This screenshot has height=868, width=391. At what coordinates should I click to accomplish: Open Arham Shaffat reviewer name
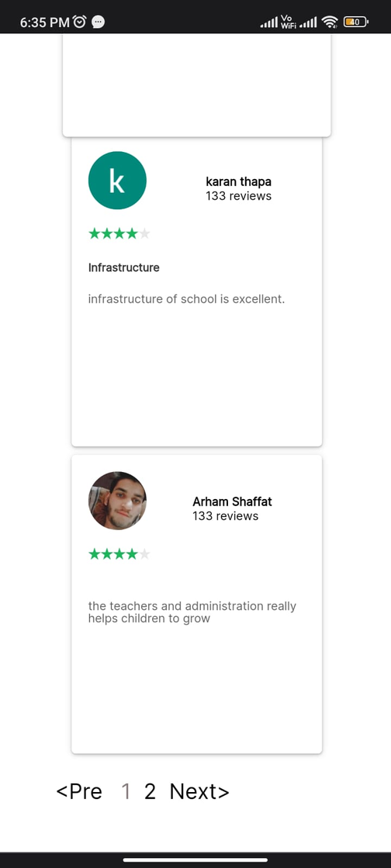click(232, 501)
